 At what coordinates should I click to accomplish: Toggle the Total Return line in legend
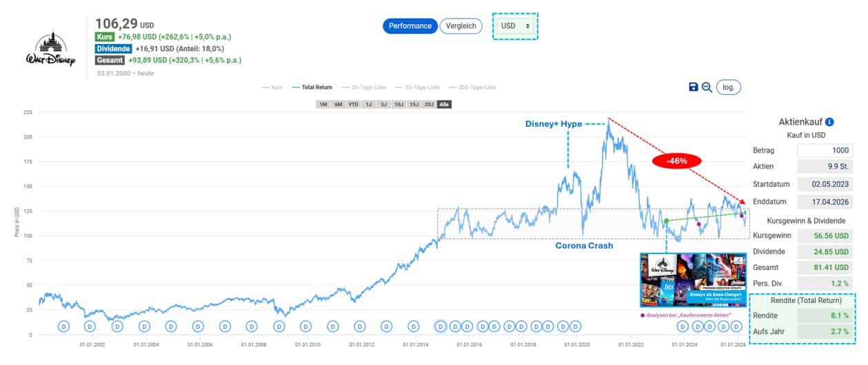point(312,87)
